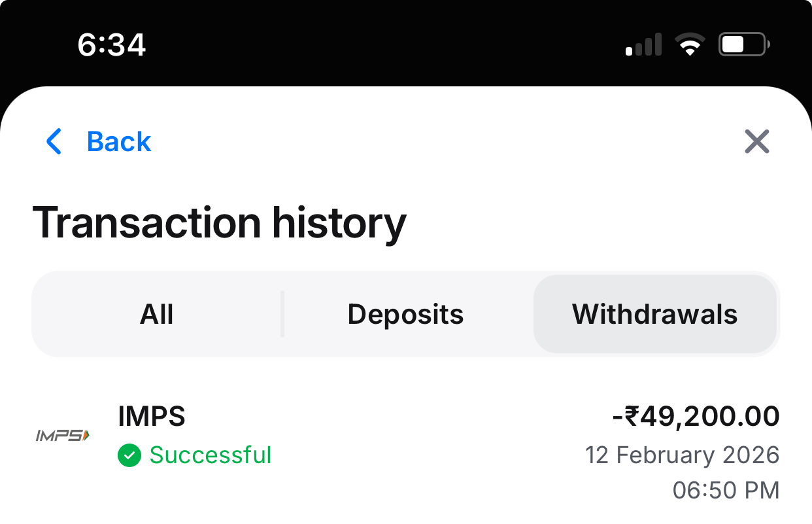812x524 pixels.
Task: Switch to the All tab
Action: [157, 315]
